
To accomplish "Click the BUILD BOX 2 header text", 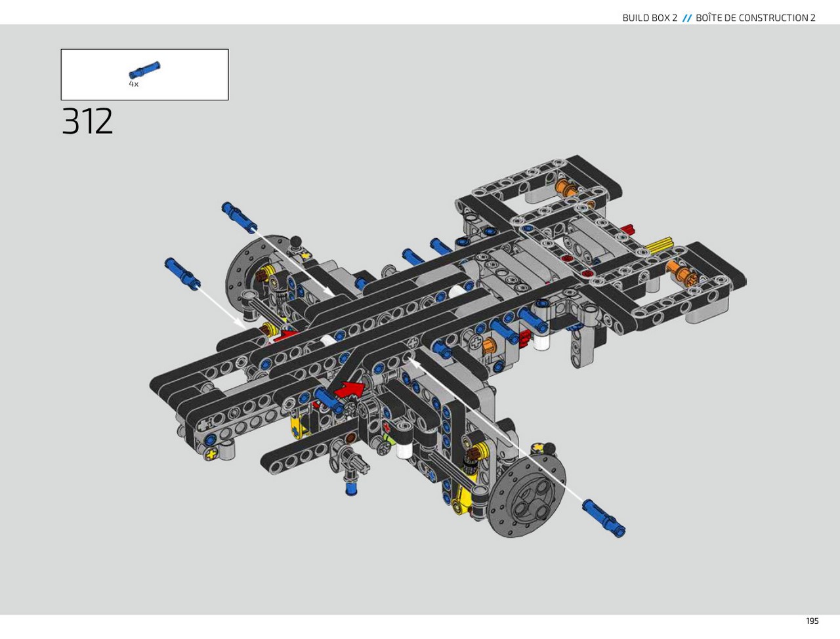I will click(650, 18).
